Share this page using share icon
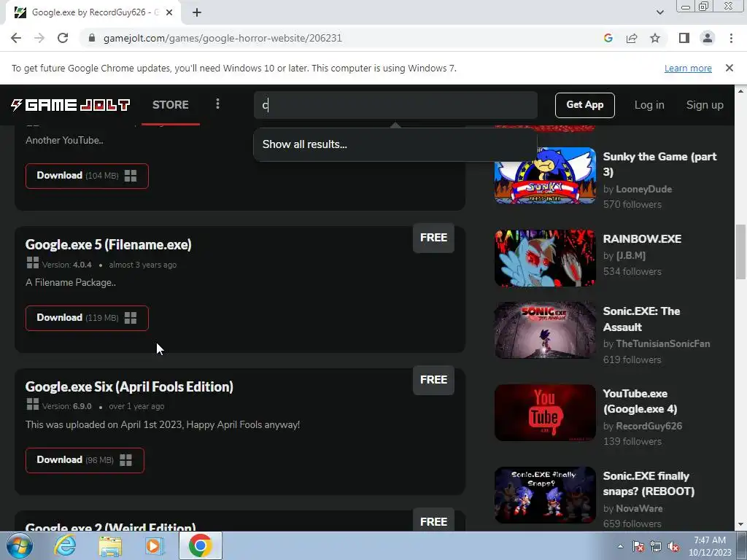The width and height of the screenshot is (747, 560). 632,38
